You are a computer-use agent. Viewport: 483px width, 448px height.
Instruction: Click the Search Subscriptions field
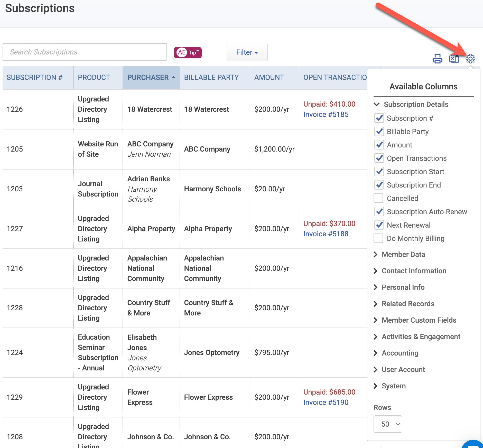[85, 52]
